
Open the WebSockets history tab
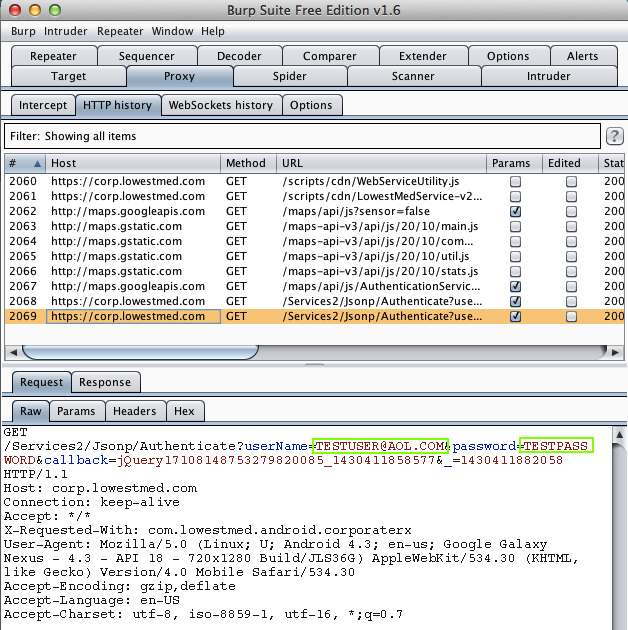point(220,105)
